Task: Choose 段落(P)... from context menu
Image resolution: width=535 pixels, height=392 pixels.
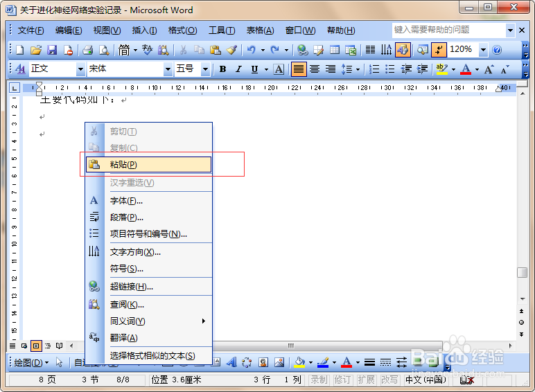Action: pyautogui.click(x=149, y=217)
